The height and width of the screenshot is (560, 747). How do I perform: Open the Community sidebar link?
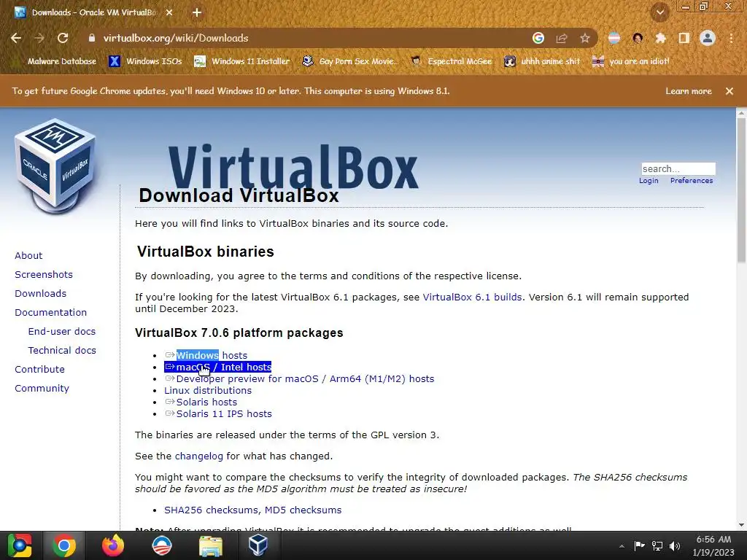point(42,389)
